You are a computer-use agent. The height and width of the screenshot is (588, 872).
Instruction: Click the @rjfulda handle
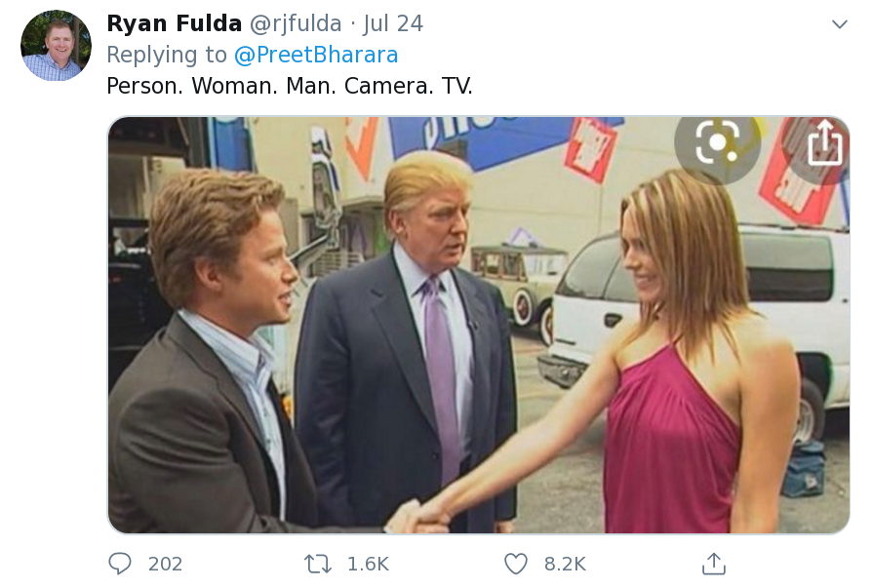click(297, 23)
